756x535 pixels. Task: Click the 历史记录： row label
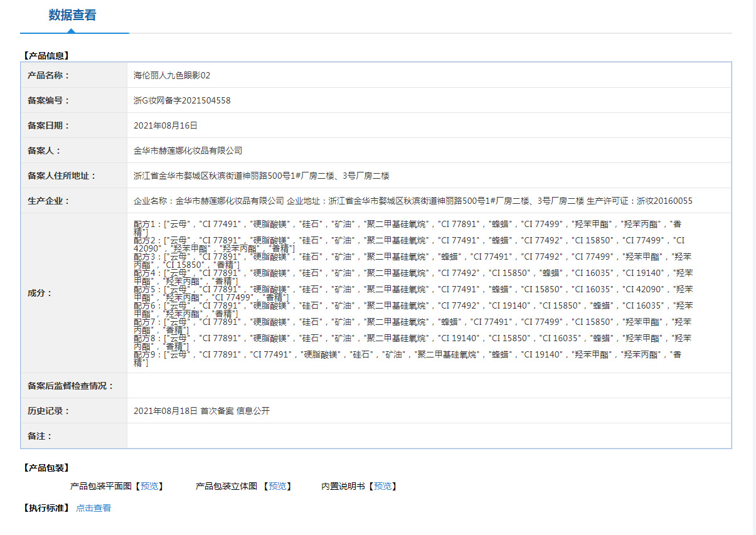coord(49,411)
